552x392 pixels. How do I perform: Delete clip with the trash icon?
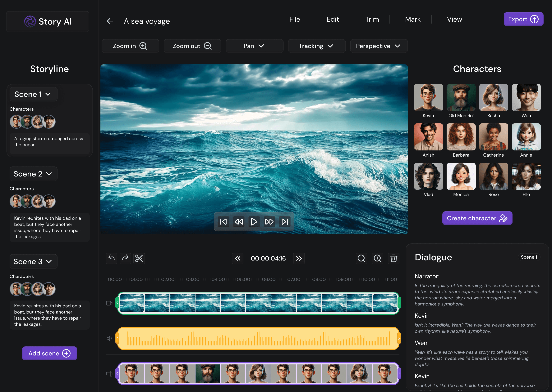point(393,258)
